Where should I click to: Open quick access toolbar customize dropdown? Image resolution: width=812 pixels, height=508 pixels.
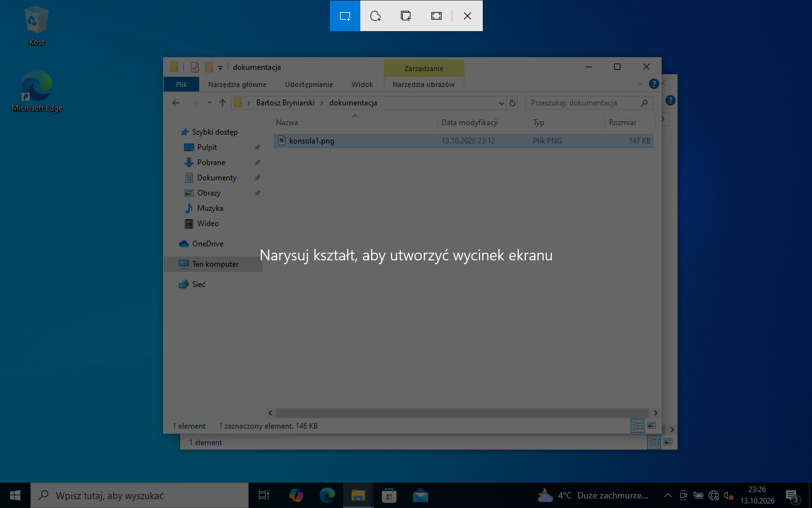click(x=220, y=67)
